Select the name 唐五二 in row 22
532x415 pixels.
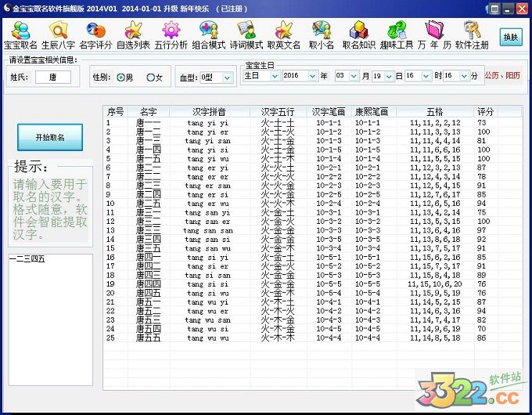[149, 311]
